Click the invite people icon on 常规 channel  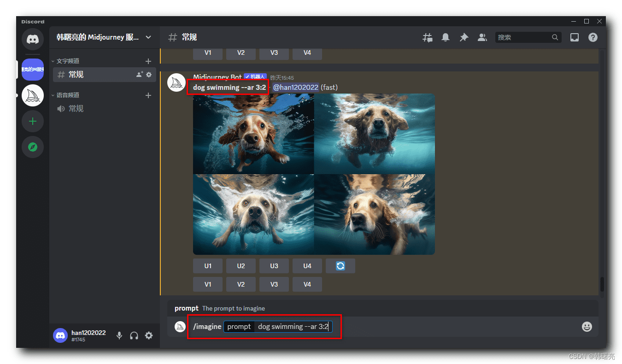pyautogui.click(x=140, y=75)
